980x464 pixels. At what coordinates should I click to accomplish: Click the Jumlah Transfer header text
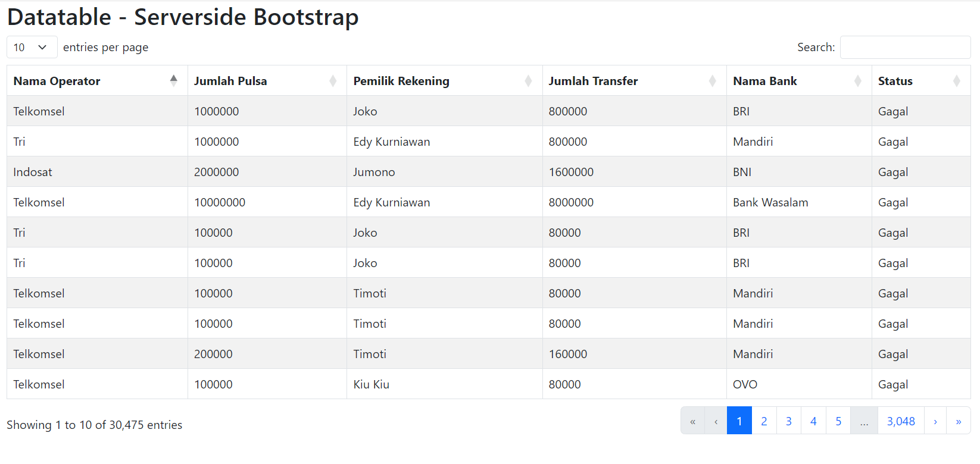click(x=593, y=81)
